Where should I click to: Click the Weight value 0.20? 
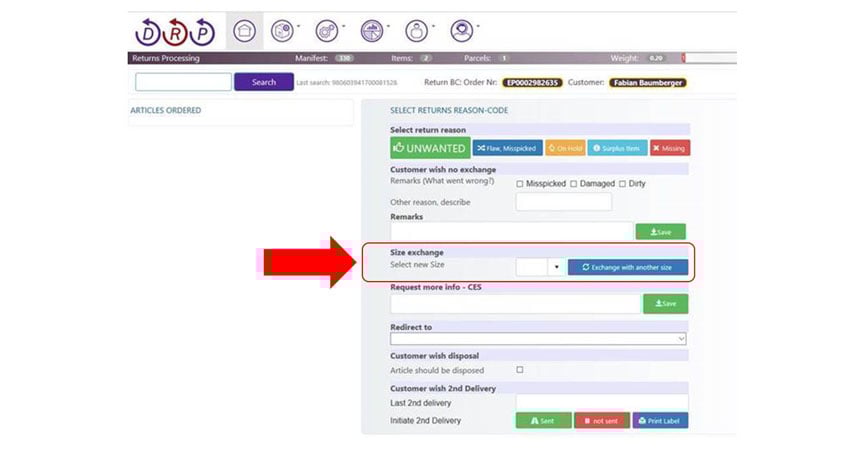pyautogui.click(x=656, y=58)
